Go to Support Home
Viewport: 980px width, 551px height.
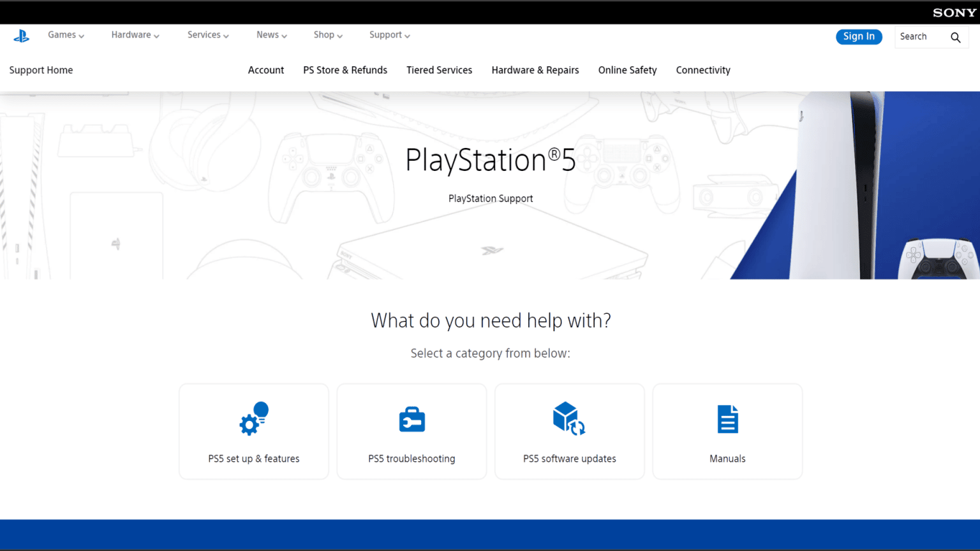point(41,70)
